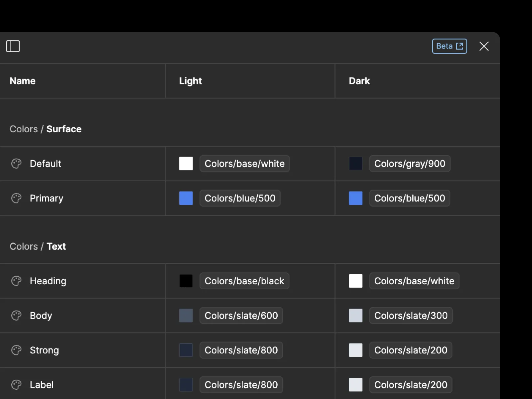Select the Light mode column header
The width and height of the screenshot is (532, 399).
191,81
